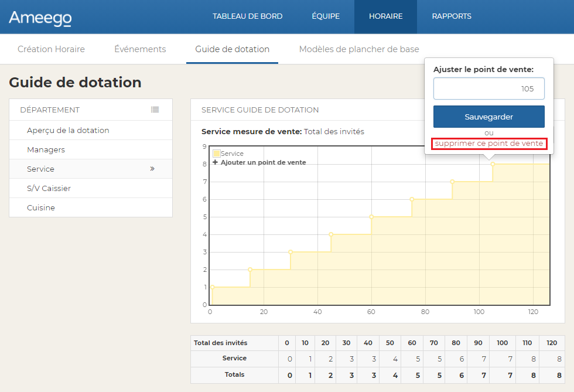Image resolution: width=574 pixels, height=392 pixels.
Task: Open Modèles de plancher de base tab
Action: point(359,49)
